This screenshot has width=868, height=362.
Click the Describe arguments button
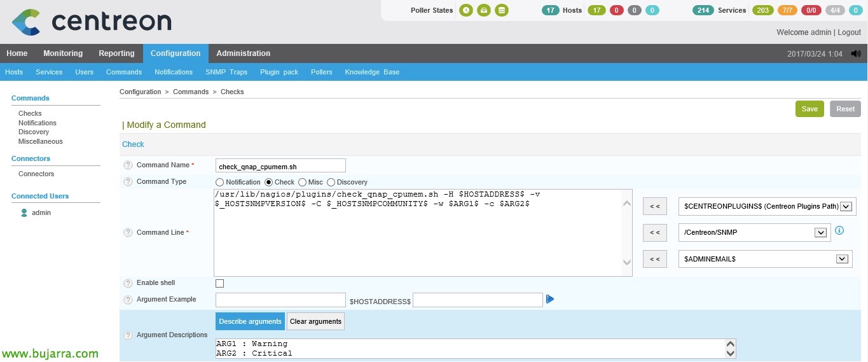coord(250,321)
